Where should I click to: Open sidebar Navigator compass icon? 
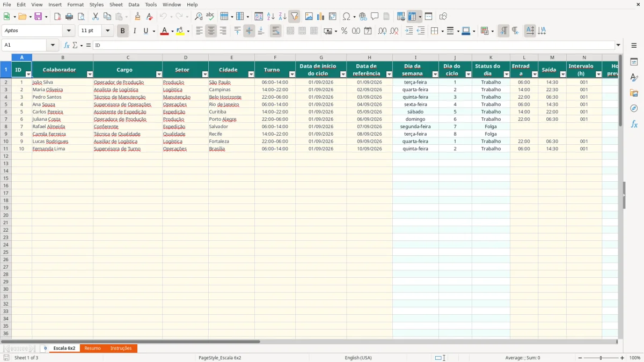tap(634, 108)
